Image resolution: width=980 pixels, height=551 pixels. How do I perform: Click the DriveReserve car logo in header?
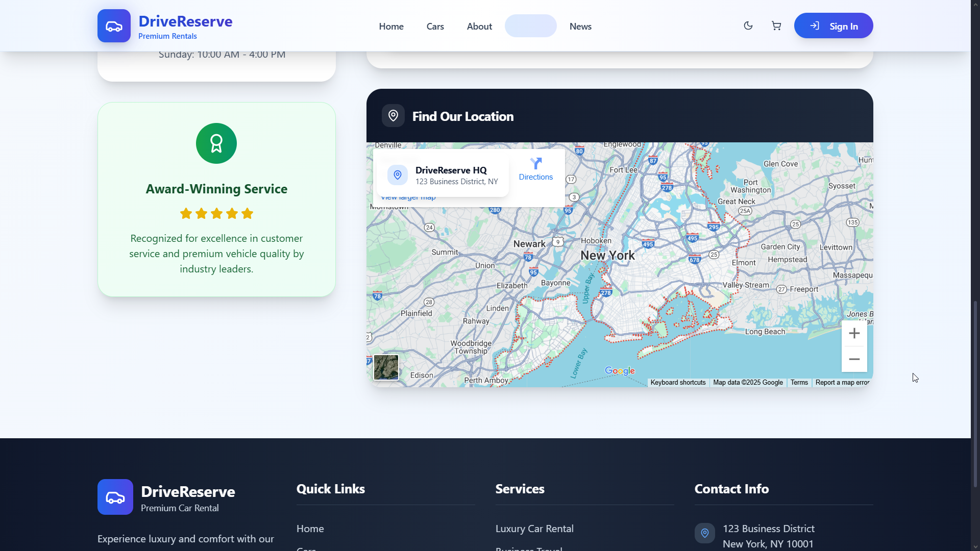pyautogui.click(x=114, y=26)
